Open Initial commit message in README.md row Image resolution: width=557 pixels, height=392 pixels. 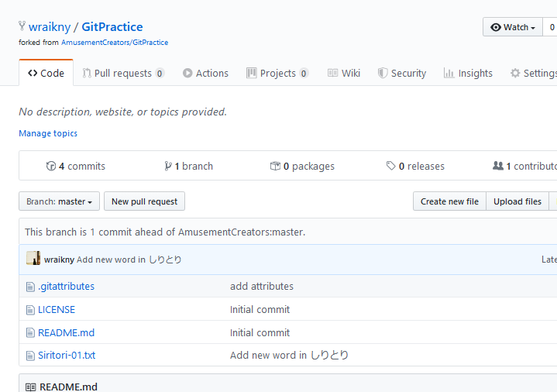click(260, 332)
